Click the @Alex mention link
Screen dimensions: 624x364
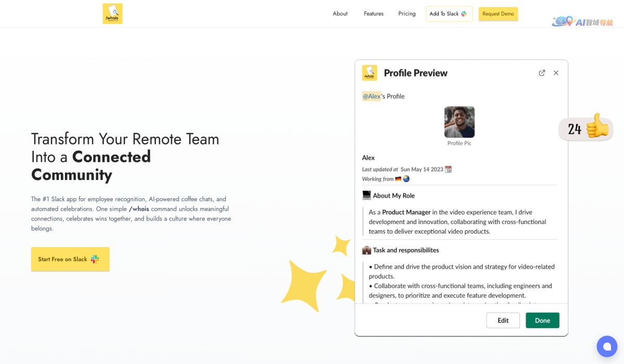click(371, 96)
